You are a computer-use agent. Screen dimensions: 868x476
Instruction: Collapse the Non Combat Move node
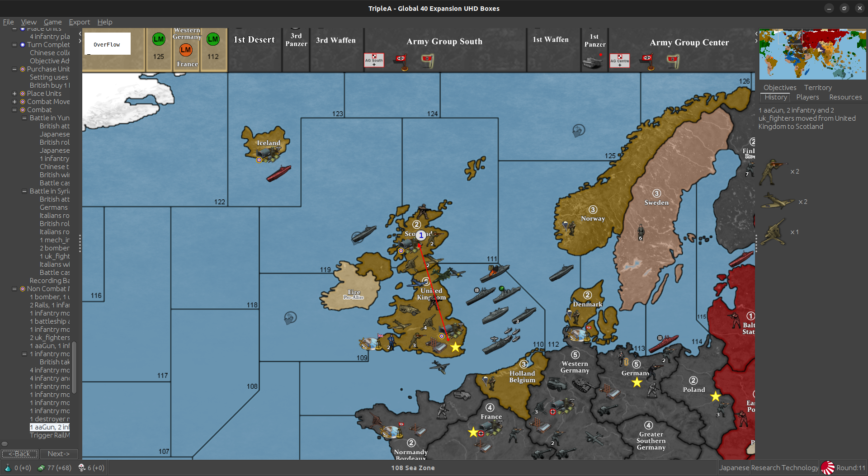[x=14, y=289]
